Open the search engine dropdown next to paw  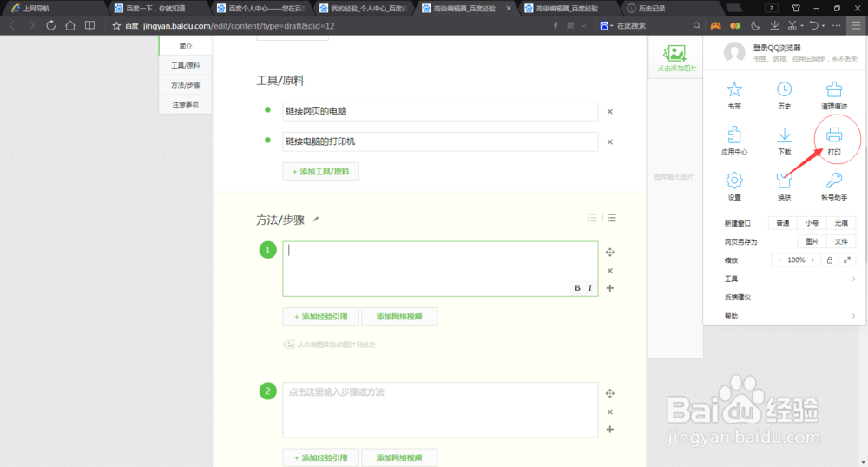click(612, 26)
